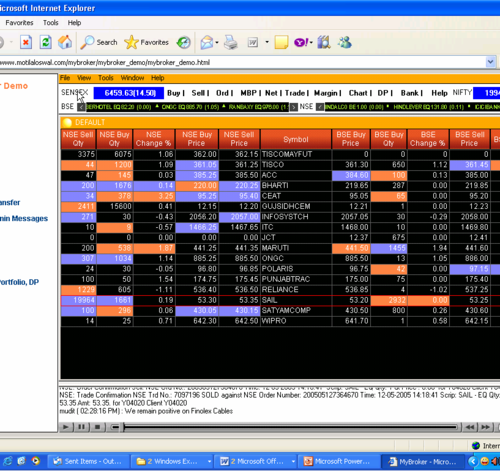The height and width of the screenshot is (471, 500).
Task: Click the Fast-forward button in player bar
Action: click(486, 427)
